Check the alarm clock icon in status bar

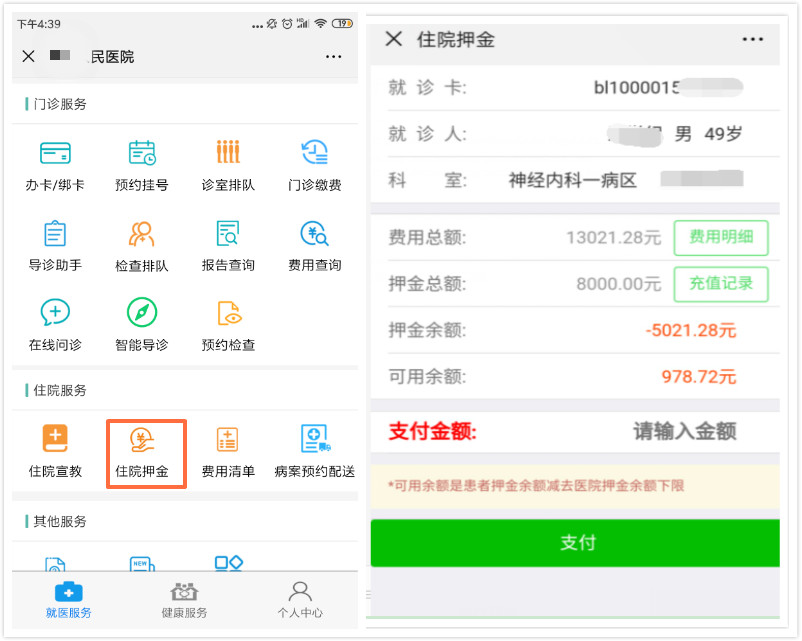(x=287, y=24)
